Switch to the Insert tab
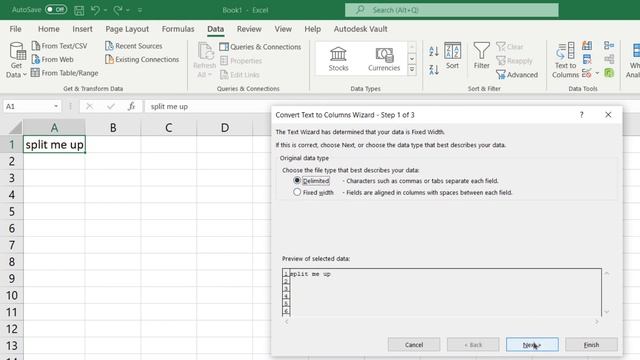 point(82,29)
